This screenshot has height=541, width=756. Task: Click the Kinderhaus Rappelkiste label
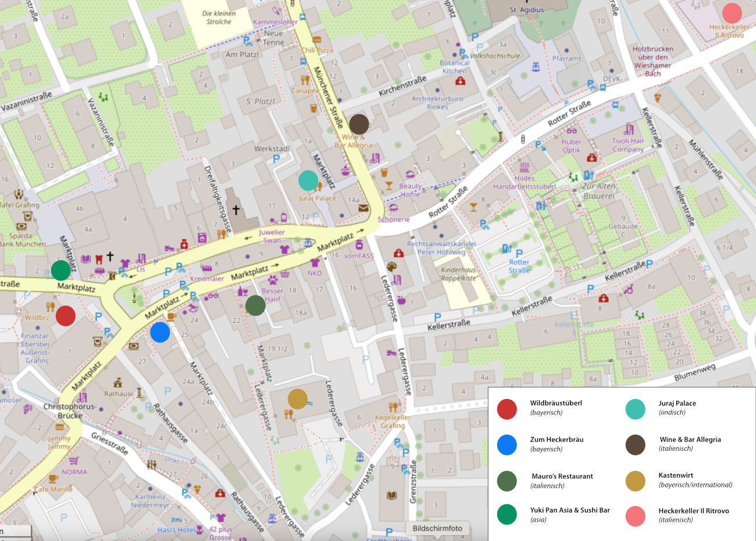point(459,274)
